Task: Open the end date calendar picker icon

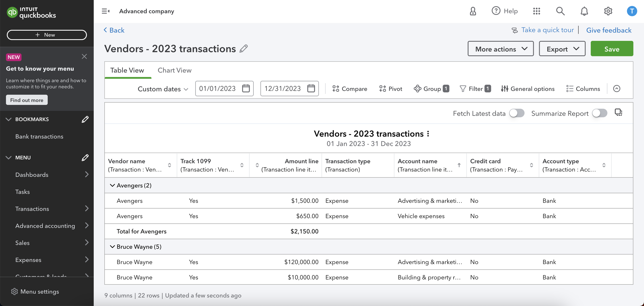Action: click(x=311, y=89)
